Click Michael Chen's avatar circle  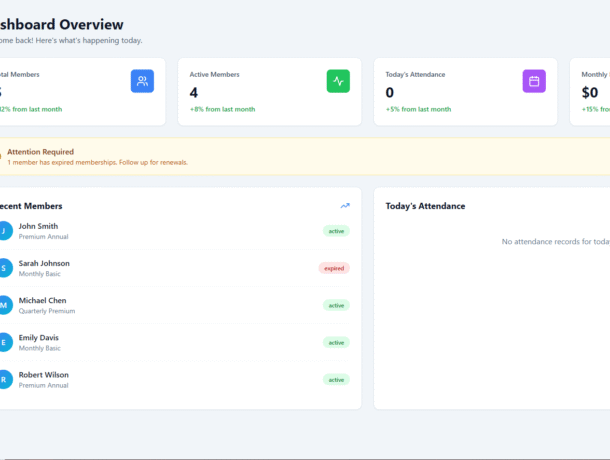(x=5, y=305)
